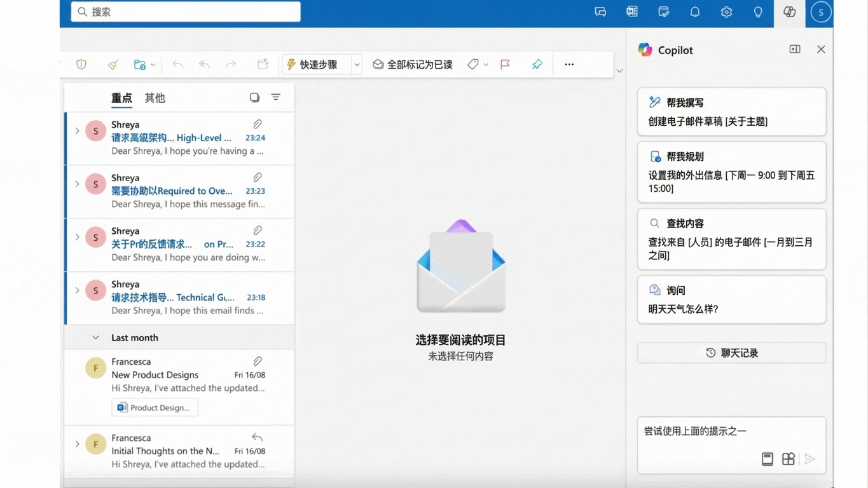Click the shield report icon in toolbar
The image size is (868, 488).
81,64
